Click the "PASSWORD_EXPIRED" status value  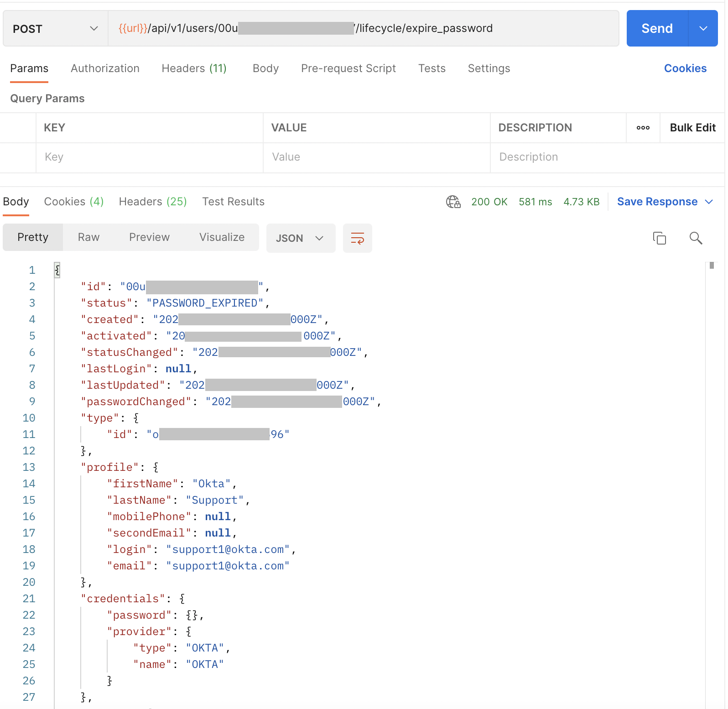pos(205,303)
